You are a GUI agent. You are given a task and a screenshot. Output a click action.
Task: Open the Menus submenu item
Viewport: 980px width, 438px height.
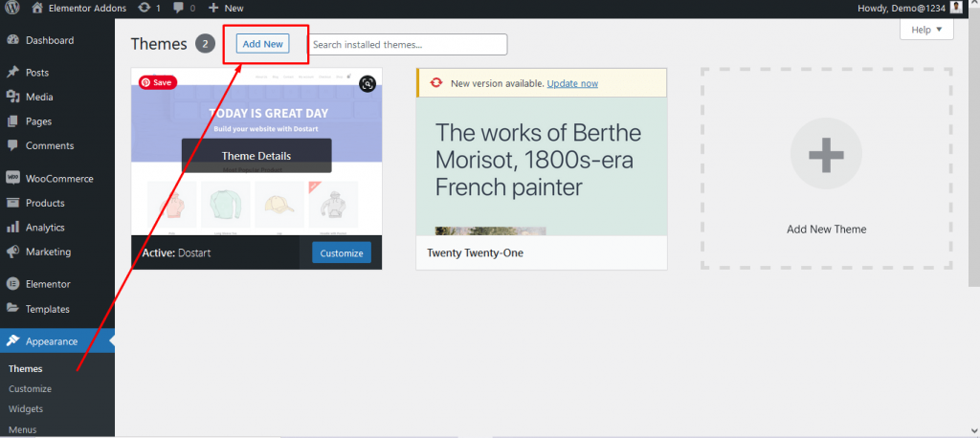tap(23, 430)
